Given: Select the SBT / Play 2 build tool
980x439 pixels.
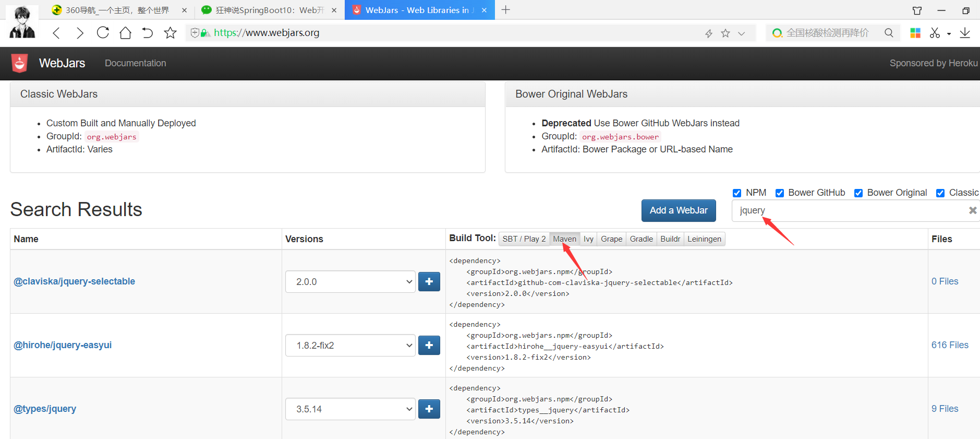Looking at the screenshot, I should (x=524, y=239).
